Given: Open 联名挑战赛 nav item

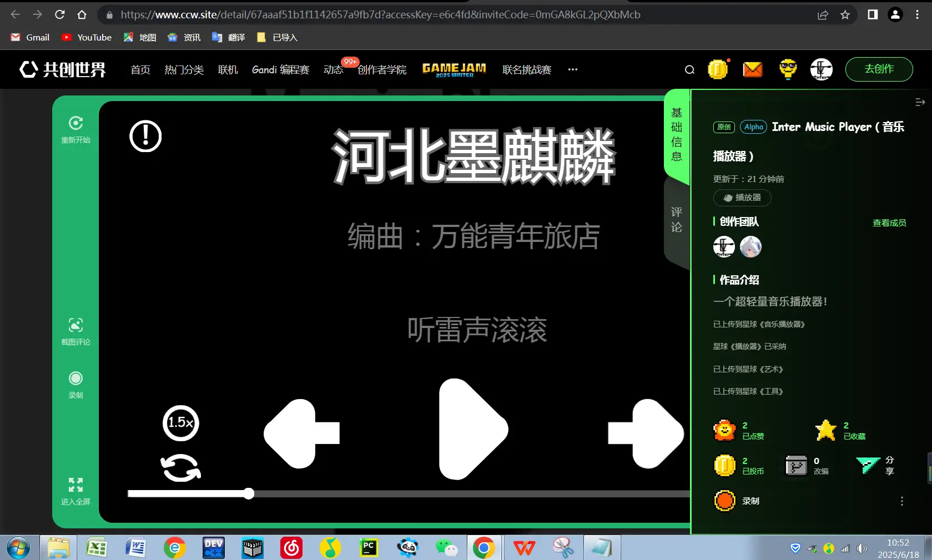Looking at the screenshot, I should pos(527,69).
